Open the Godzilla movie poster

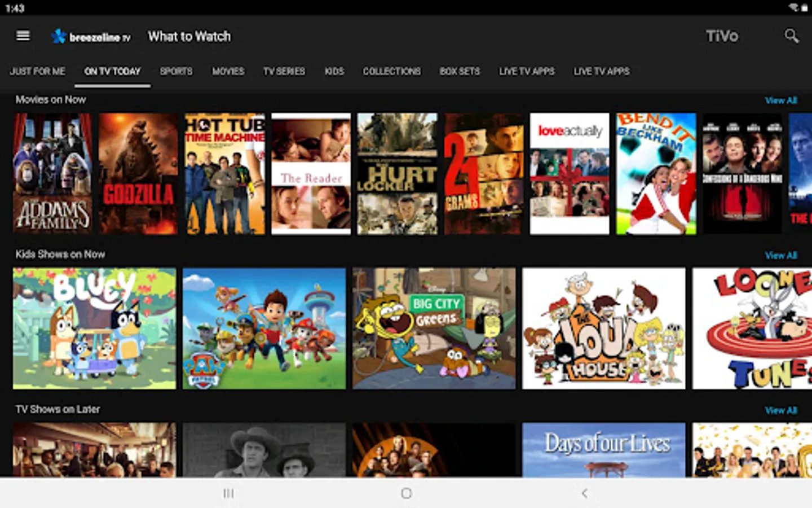click(138, 173)
